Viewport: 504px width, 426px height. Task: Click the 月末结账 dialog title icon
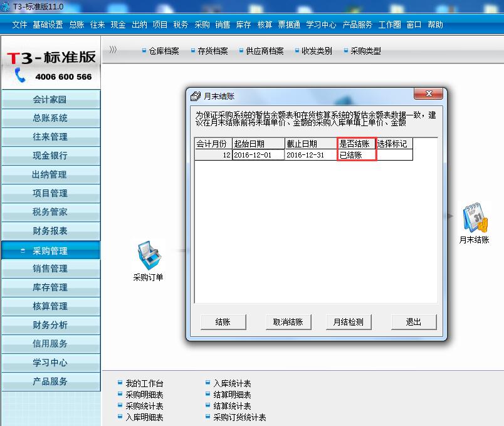196,96
